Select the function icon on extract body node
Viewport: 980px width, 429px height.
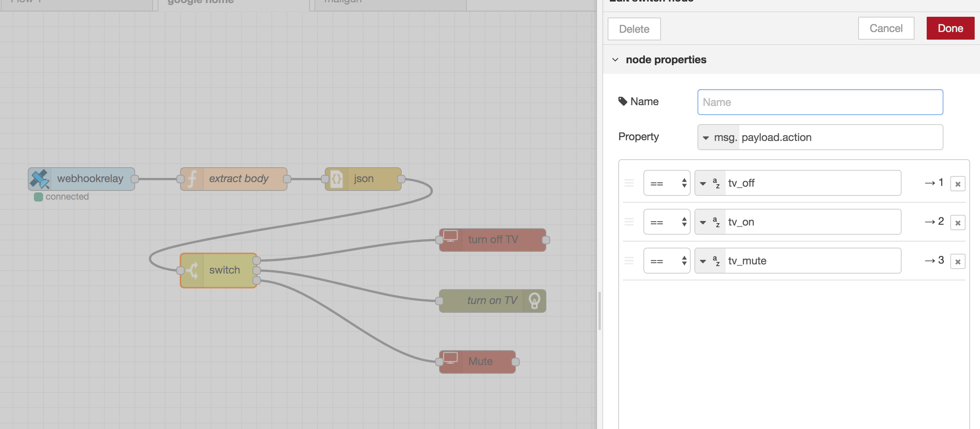(192, 178)
